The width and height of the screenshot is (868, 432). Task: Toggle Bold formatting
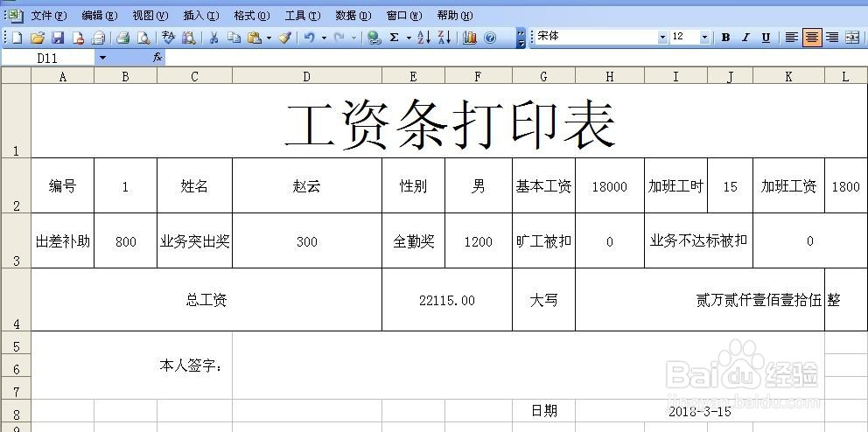(725, 38)
